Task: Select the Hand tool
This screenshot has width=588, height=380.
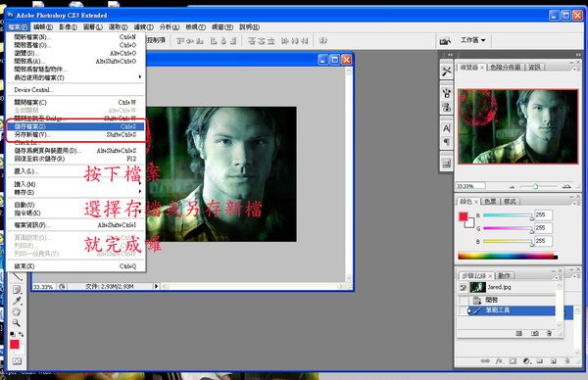Action: [17, 311]
